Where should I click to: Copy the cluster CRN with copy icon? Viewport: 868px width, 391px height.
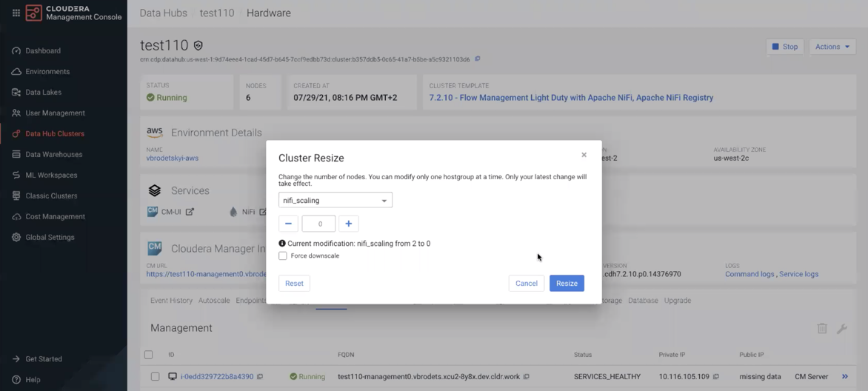pos(478,59)
